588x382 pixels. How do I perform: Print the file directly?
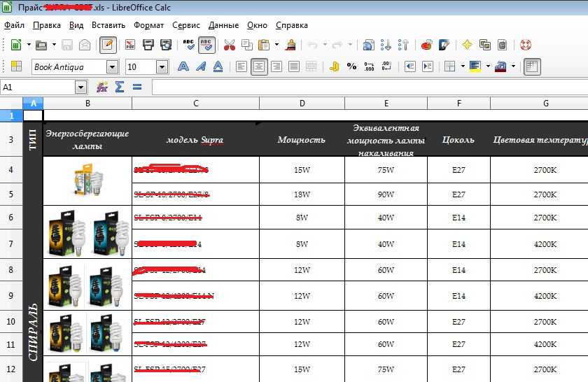[x=148, y=45]
